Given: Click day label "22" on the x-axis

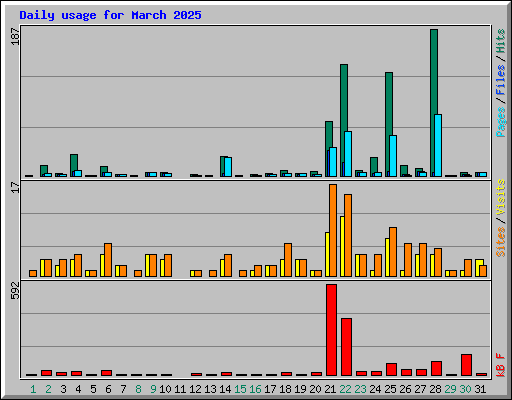Looking at the screenshot, I should coord(345,389).
